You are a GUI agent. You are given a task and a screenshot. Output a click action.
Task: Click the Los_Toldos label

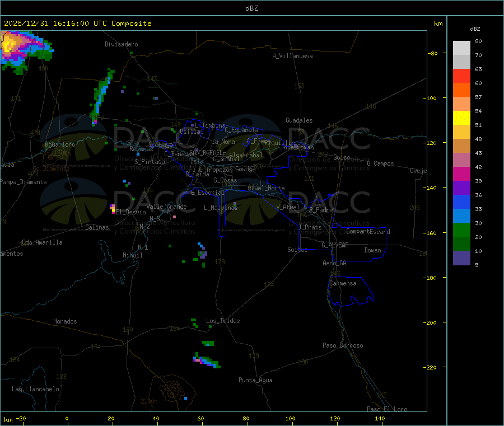[x=223, y=321]
